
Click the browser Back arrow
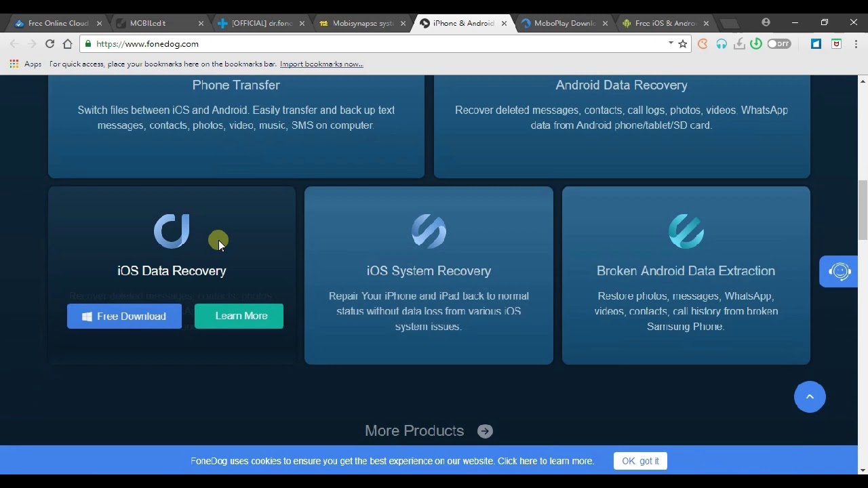coord(14,44)
